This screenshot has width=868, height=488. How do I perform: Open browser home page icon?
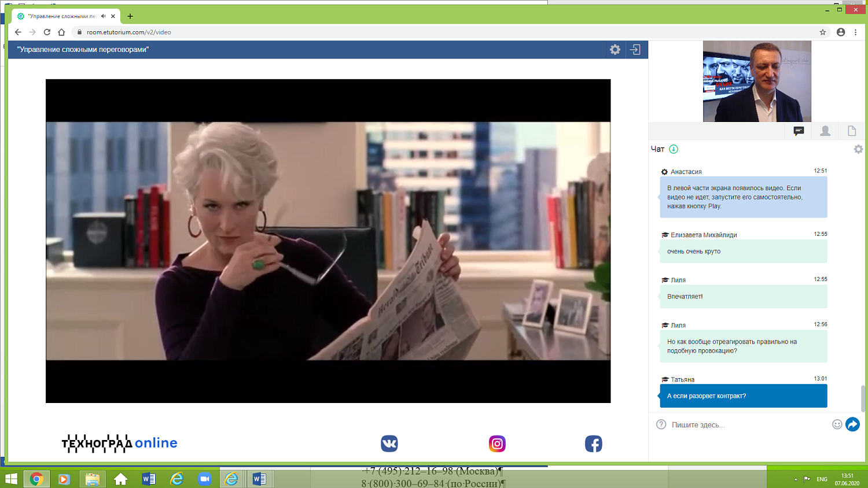[61, 32]
